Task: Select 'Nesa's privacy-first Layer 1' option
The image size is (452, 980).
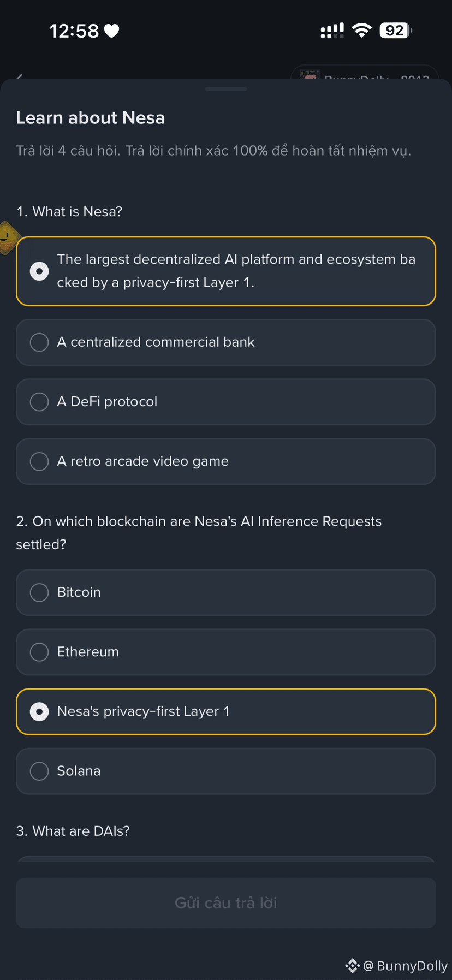Action: click(226, 711)
